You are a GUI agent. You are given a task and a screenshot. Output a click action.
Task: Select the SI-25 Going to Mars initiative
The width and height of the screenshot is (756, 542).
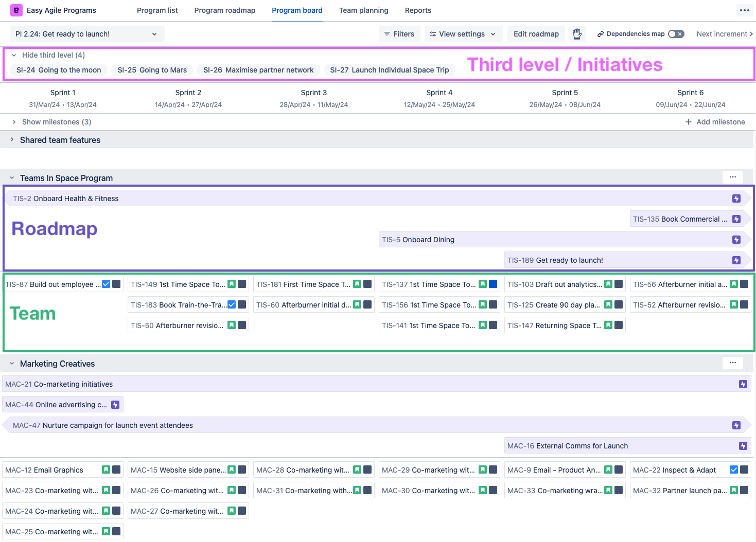tap(152, 70)
